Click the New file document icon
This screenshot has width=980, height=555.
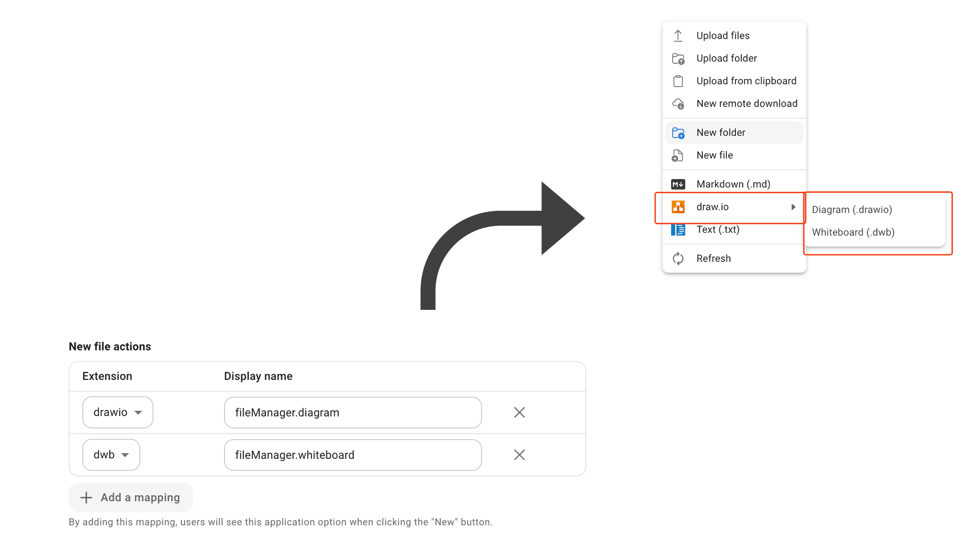(677, 156)
